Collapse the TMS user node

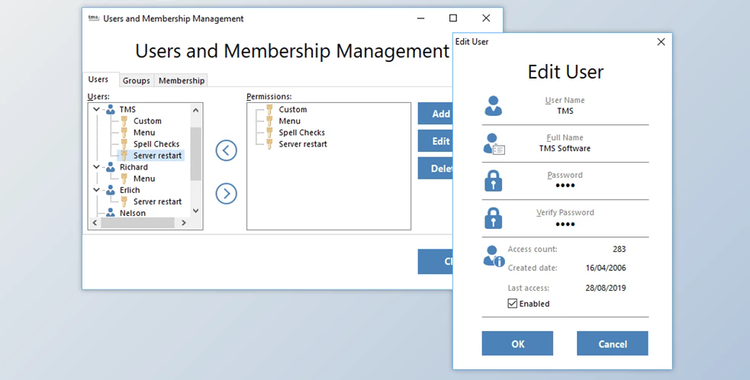[97, 110]
